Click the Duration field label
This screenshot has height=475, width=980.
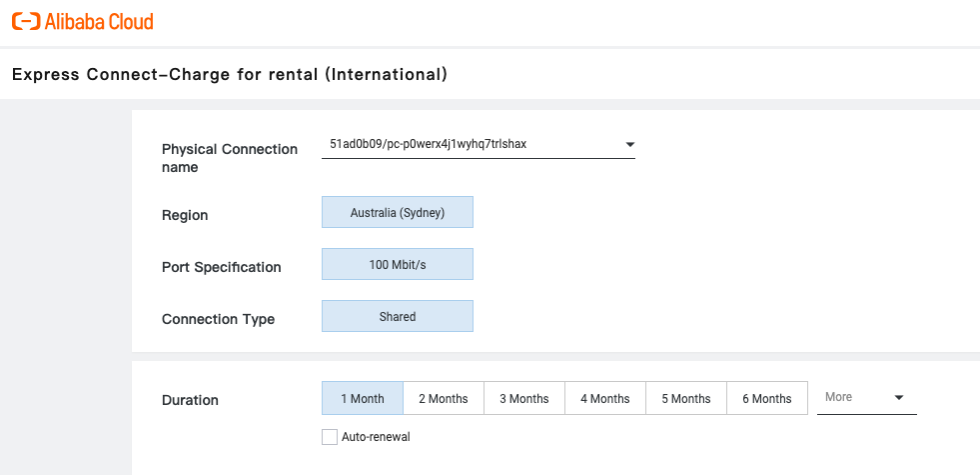coord(190,400)
